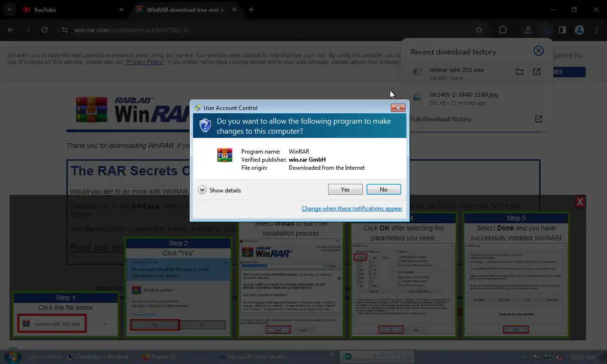Select winrar-x64-701.exe download entry
Screen dimensions: 607x364
coord(477,73)
